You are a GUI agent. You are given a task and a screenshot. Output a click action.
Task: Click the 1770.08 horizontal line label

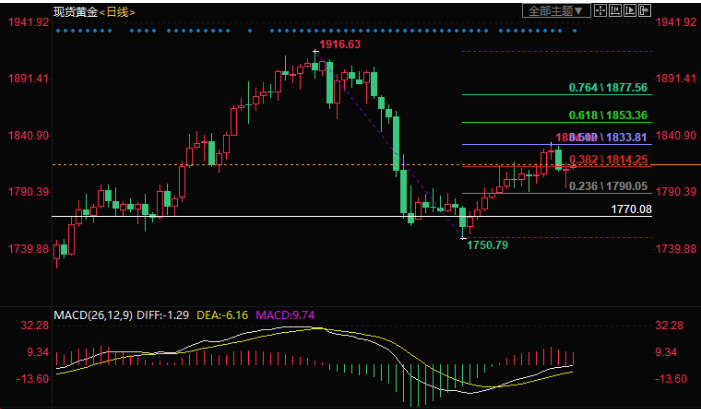click(631, 209)
